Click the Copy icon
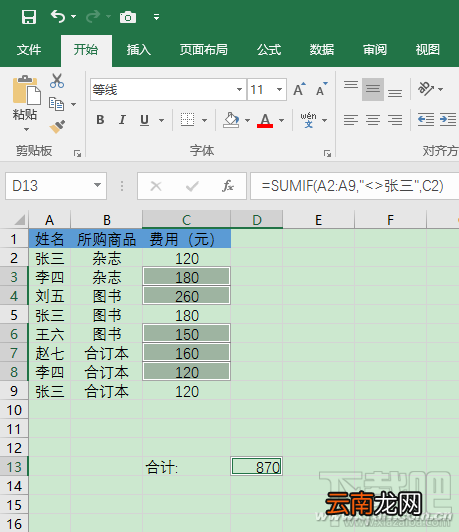Screen dimensions: 459x532 point(56,104)
